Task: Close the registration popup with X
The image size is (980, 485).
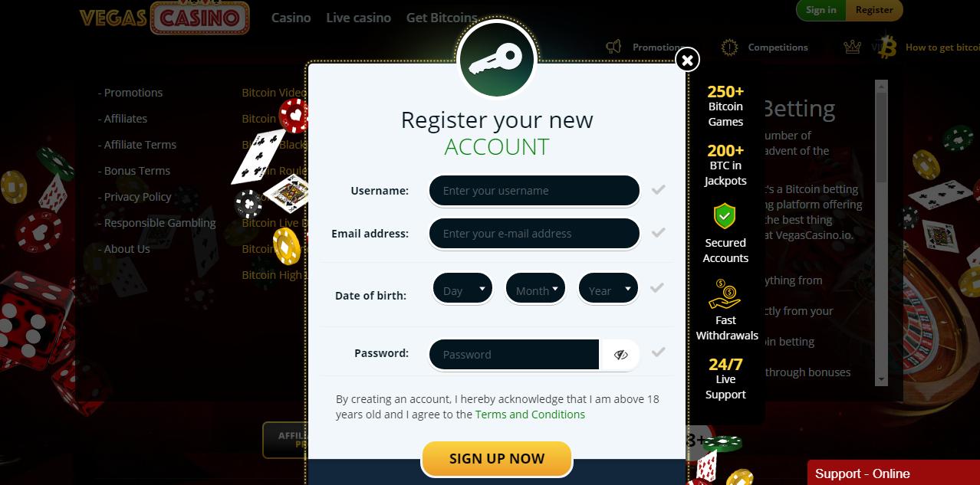Action: pyautogui.click(x=687, y=59)
